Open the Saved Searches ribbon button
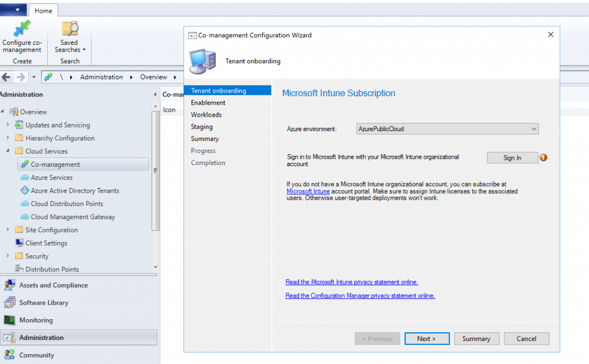This screenshot has width=589, height=364. [x=70, y=37]
